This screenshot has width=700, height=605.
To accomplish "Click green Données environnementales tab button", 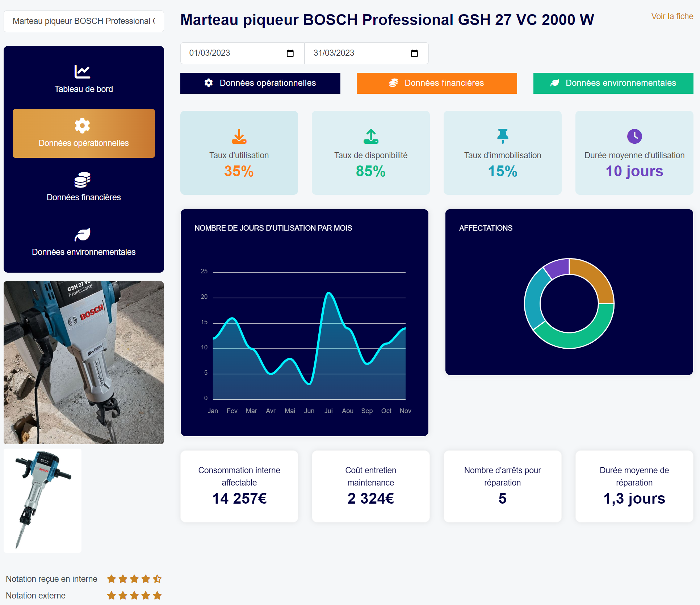I will [x=613, y=83].
